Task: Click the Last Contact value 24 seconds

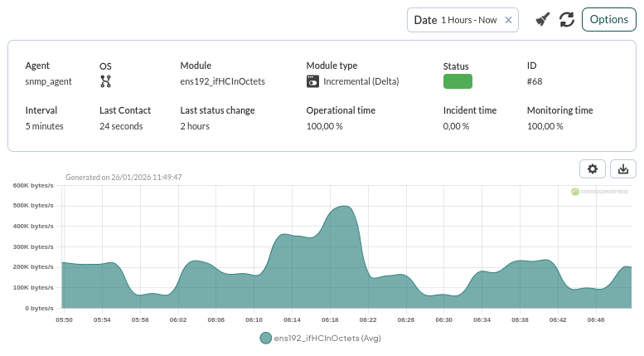Action: (x=121, y=126)
